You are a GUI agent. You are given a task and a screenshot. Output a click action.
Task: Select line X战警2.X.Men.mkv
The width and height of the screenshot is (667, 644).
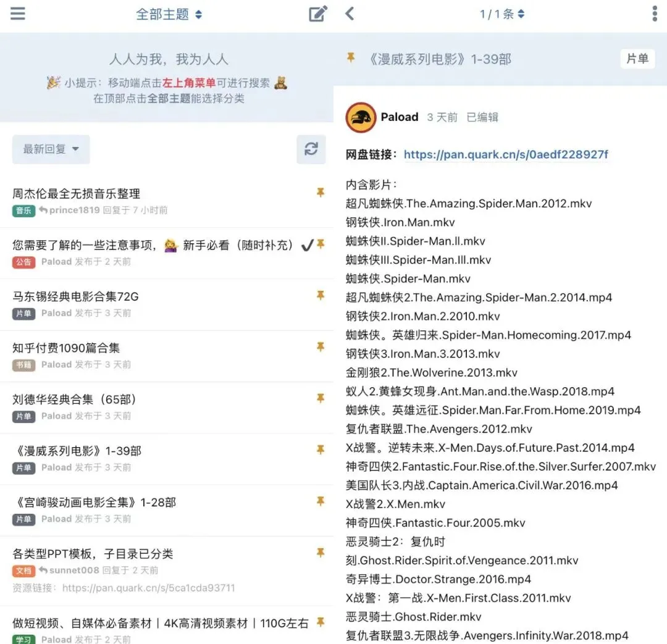[x=395, y=504]
